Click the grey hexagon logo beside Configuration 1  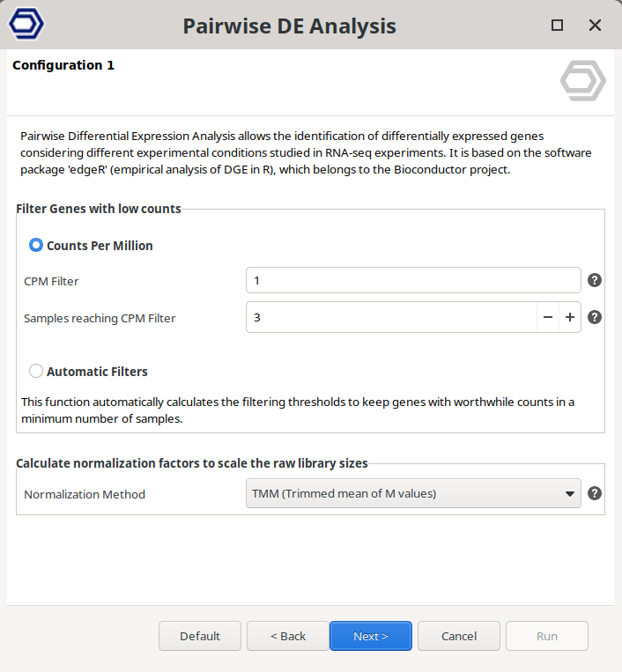click(582, 82)
